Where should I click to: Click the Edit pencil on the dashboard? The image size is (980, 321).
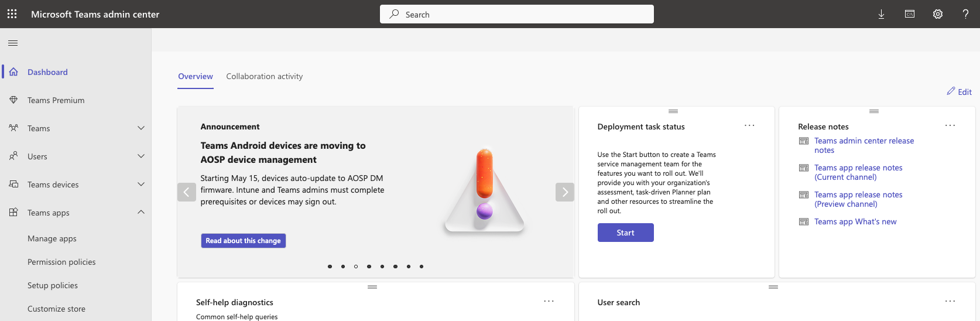point(959,91)
